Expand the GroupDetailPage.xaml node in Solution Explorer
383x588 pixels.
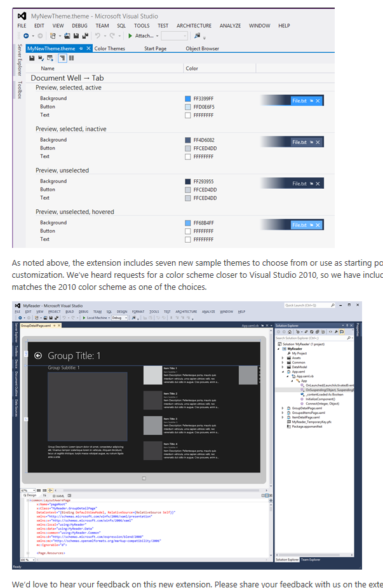pos(283,408)
